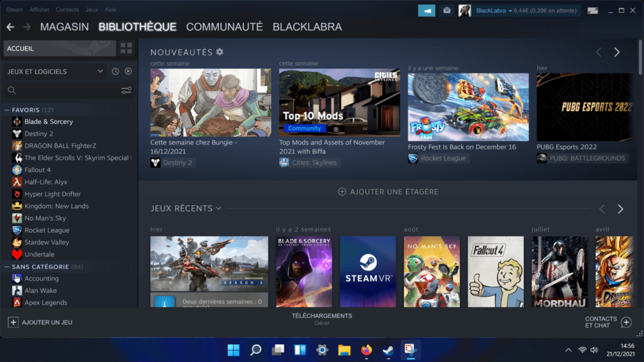Open the Contacts menu
This screenshot has height=362, width=644.
pyautogui.click(x=67, y=9)
